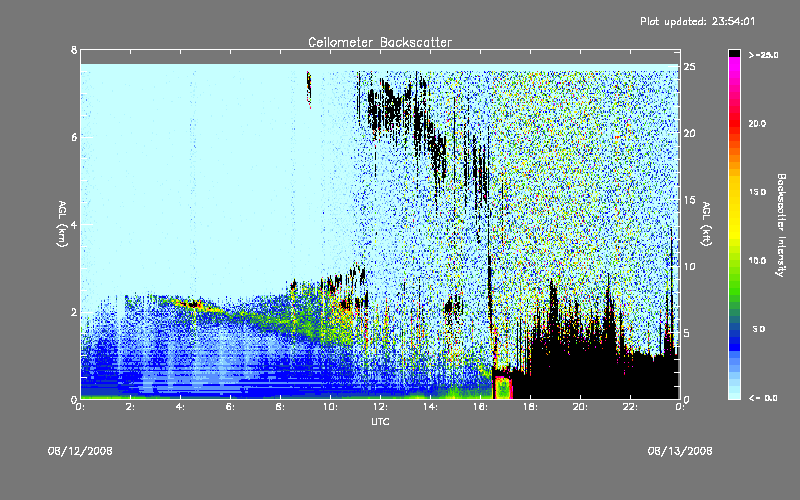Viewport: 800px width, 500px height.
Task: Click the small black cloud patch near 15 UTC at 2 km
Action: pyautogui.click(x=452, y=306)
